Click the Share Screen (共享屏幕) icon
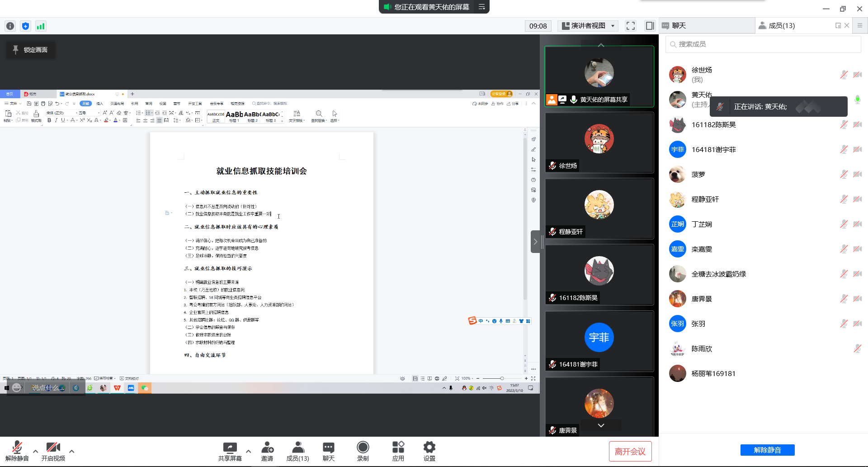Image resolution: width=868 pixels, height=467 pixels. [x=230, y=448]
